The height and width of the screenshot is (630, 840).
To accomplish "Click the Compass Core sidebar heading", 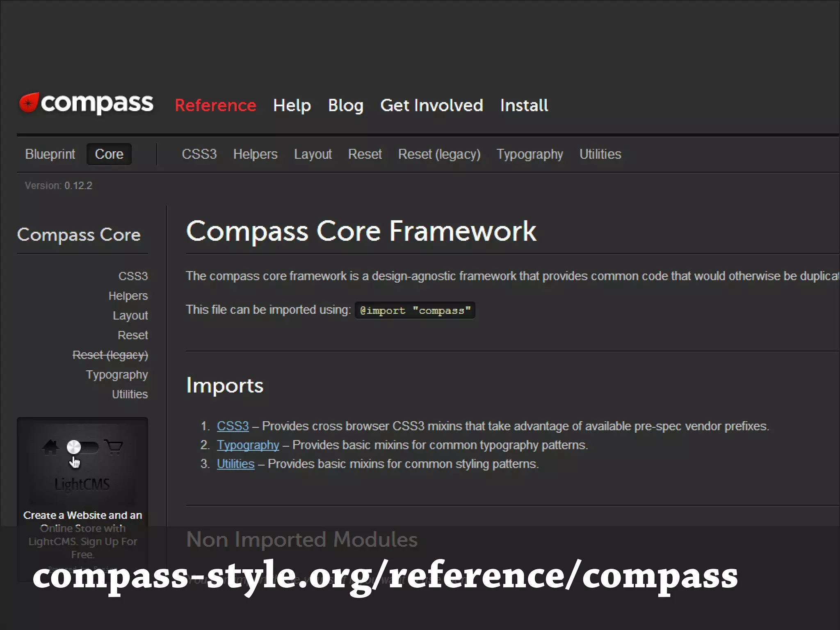I will point(79,235).
